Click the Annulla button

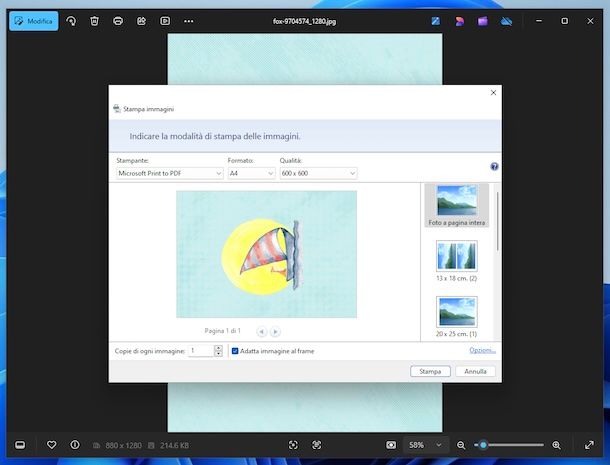(x=475, y=371)
